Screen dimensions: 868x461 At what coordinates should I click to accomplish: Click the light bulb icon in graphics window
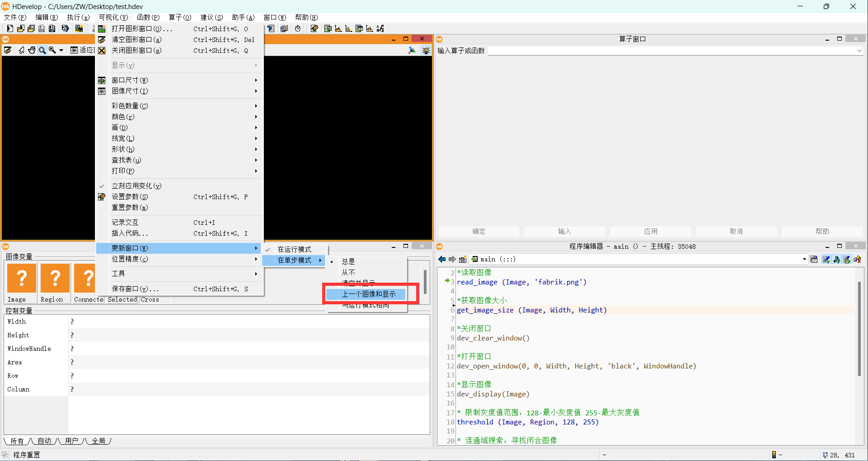(x=426, y=50)
